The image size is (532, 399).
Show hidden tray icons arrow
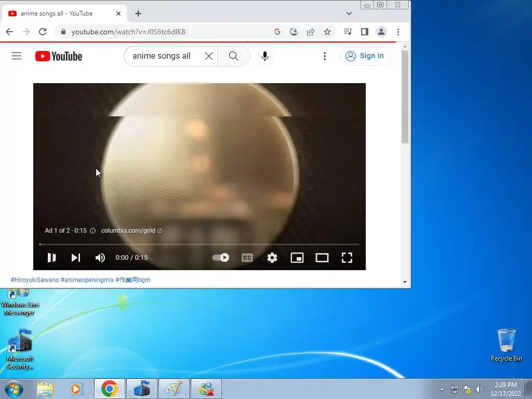pos(442,389)
